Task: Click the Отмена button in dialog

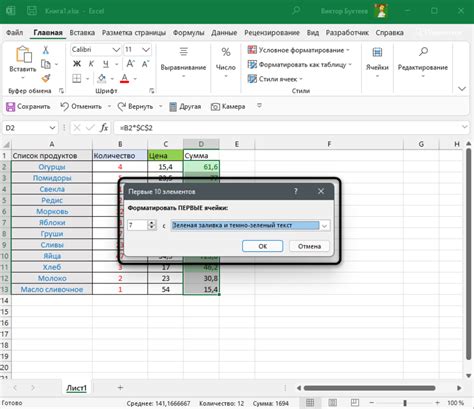Action: tap(309, 246)
